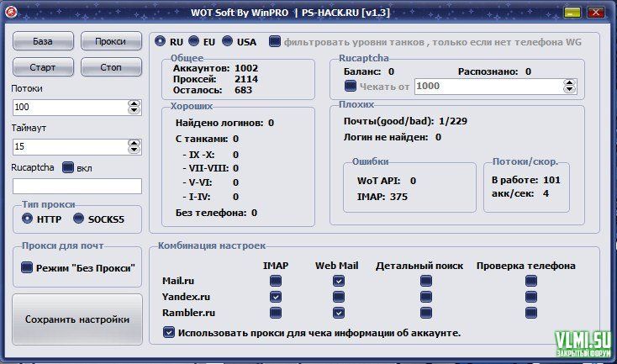Choose the USA region radio button
Image resolution: width=617 pixels, height=364 pixels.
pos(227,41)
